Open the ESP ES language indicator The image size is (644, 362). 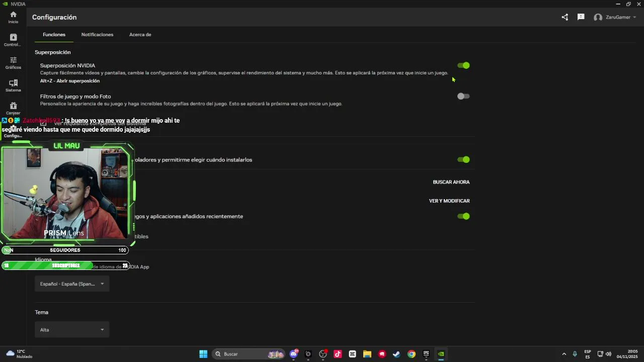point(588,354)
